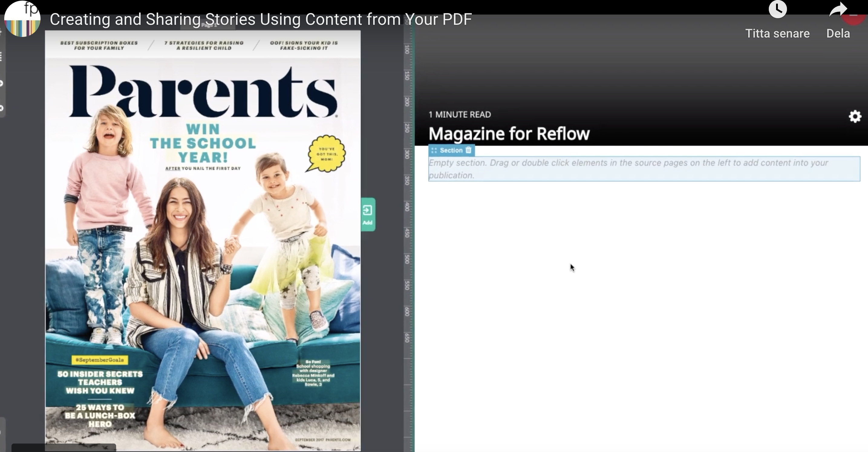Image resolution: width=868 pixels, height=452 pixels.
Task: Click the vertical ruler at 400 mark
Action: point(407,206)
